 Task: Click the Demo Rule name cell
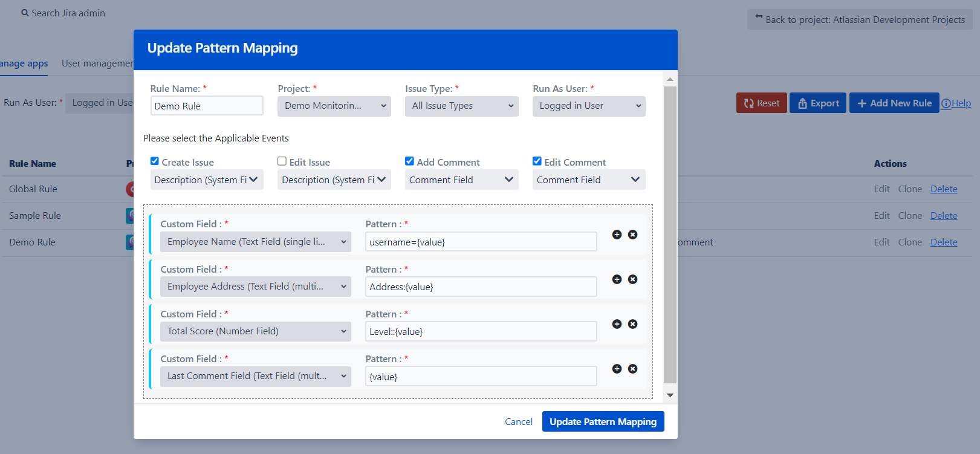coord(32,242)
